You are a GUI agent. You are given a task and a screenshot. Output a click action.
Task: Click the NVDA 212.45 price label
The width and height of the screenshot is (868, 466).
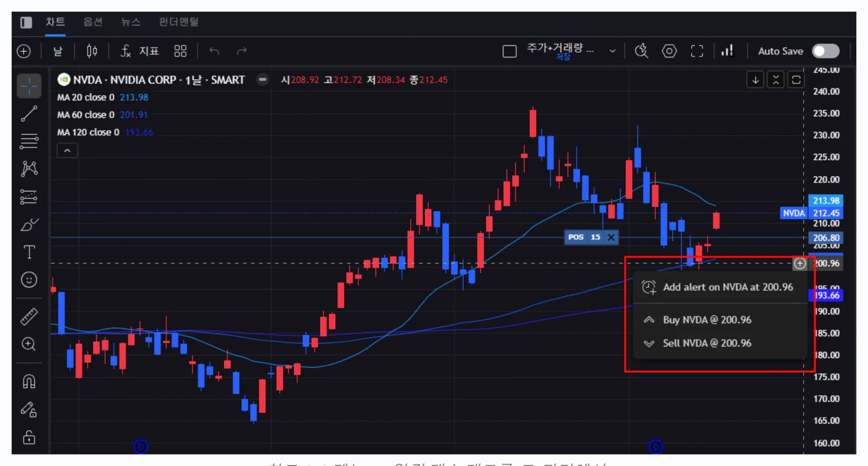pyautogui.click(x=811, y=213)
